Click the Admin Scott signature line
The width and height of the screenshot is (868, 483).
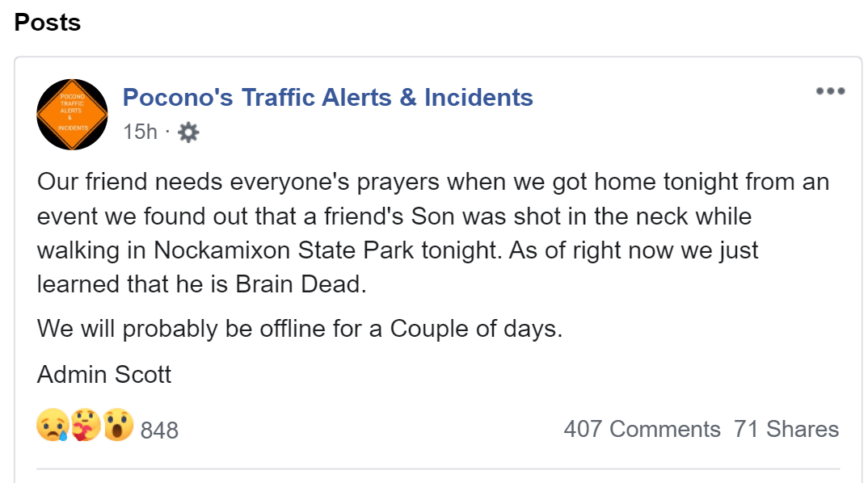point(104,375)
